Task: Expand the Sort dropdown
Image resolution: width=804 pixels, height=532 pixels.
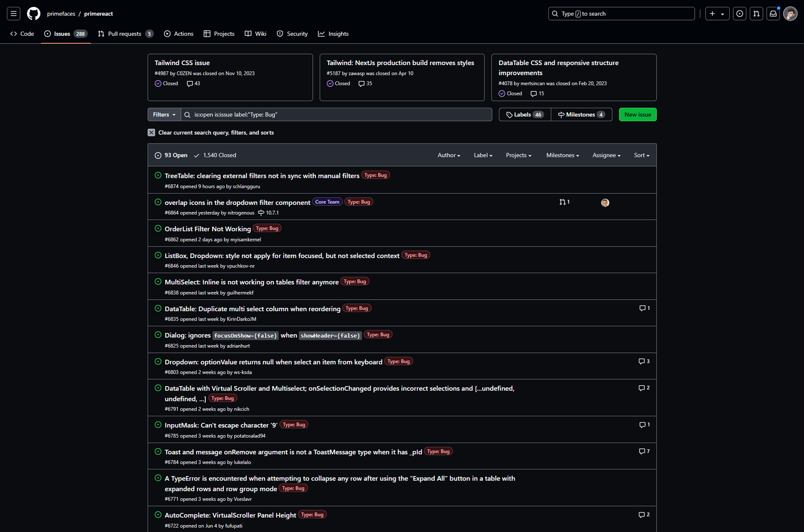Action: coord(641,155)
